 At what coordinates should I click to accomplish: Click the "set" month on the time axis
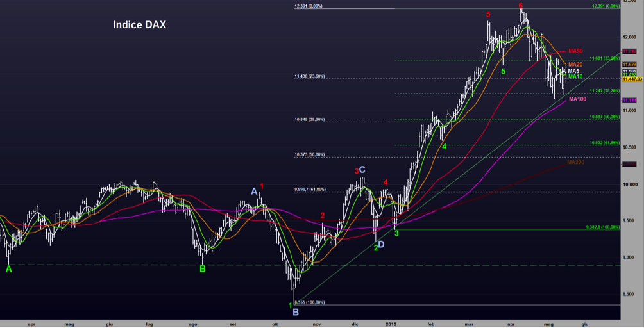(x=233, y=324)
